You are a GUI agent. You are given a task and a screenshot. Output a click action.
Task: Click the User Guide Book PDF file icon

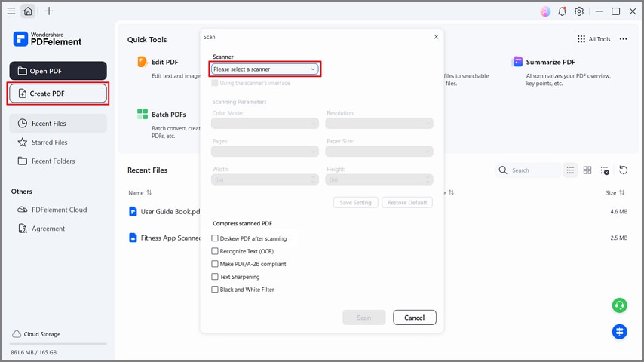[x=133, y=212]
